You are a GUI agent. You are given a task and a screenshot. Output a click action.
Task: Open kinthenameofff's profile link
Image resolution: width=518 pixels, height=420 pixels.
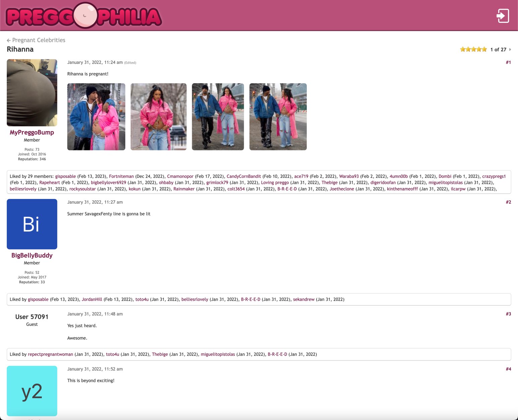coord(402,189)
